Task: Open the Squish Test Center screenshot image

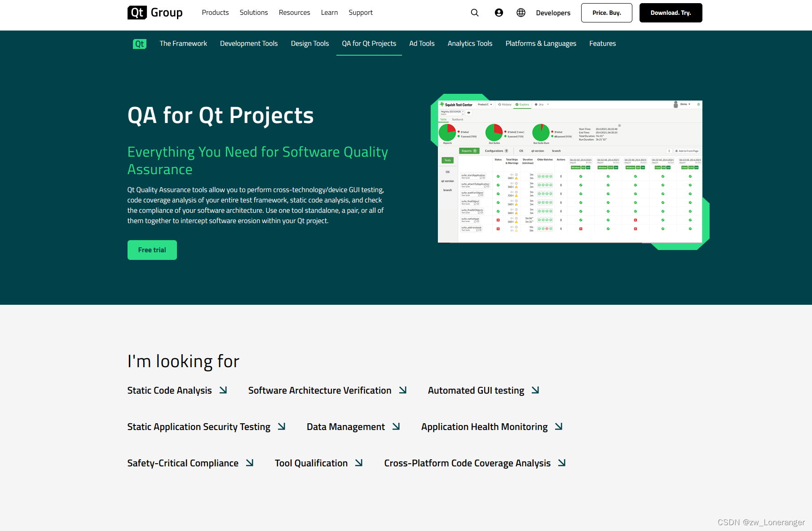Action: click(x=570, y=171)
